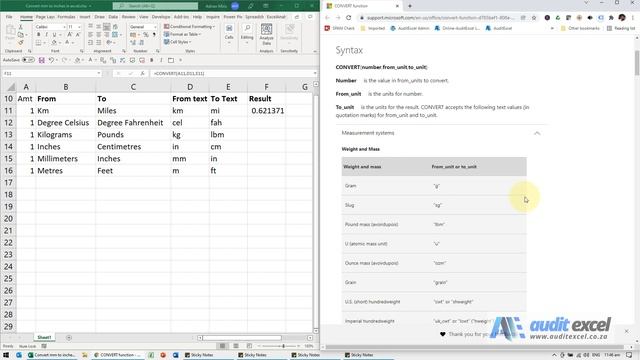Toggle Italic formatting in Excel ribbon

[47, 35]
